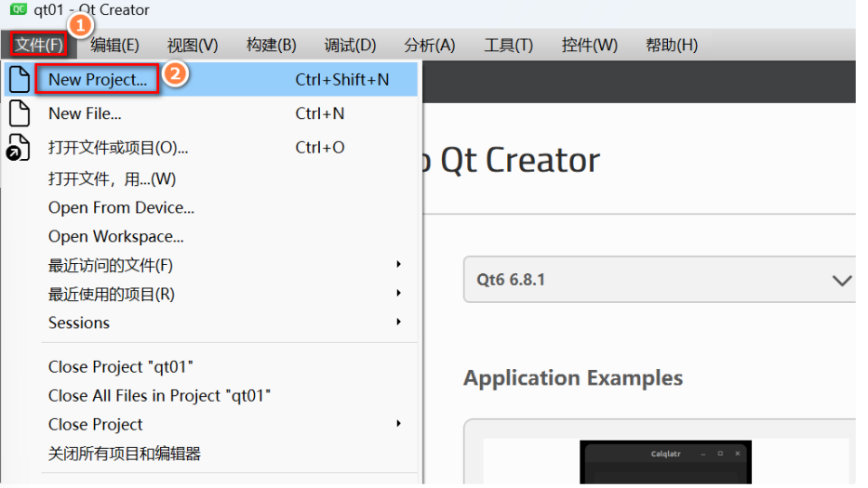Click the New File document icon
Viewport: 868px width, 488px height.
20,113
